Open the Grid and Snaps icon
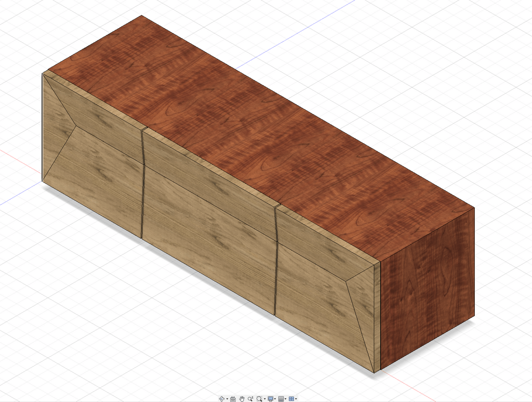The width and height of the screenshot is (532, 402). tap(281, 399)
